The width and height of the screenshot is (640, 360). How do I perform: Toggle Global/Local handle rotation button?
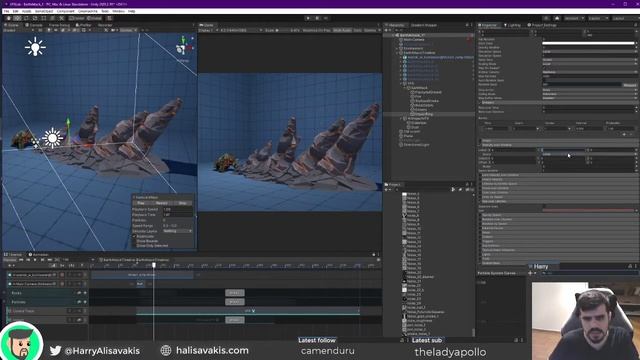point(95,18)
